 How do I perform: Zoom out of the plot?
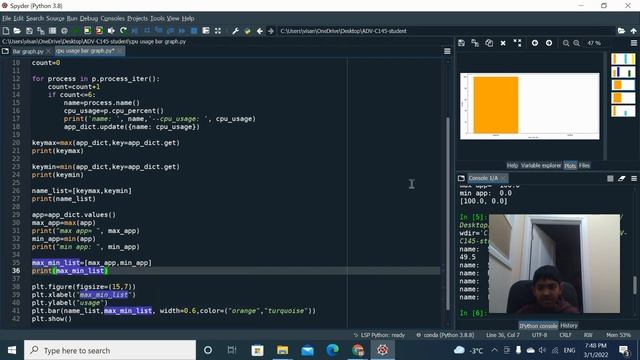[x=566, y=43]
